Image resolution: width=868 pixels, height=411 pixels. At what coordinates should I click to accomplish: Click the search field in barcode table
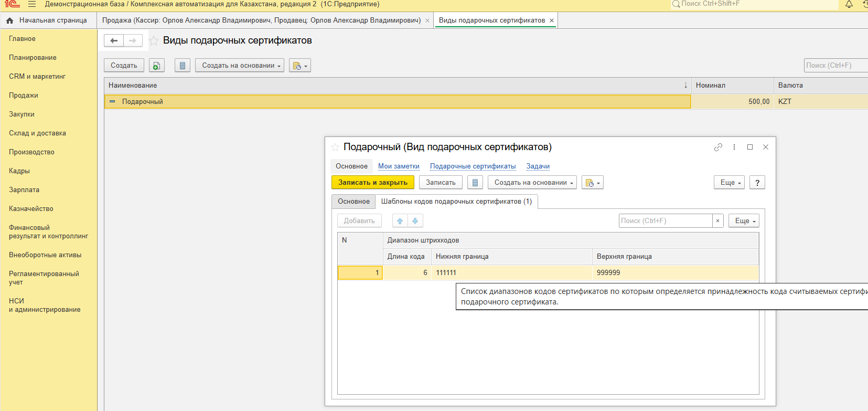point(665,221)
